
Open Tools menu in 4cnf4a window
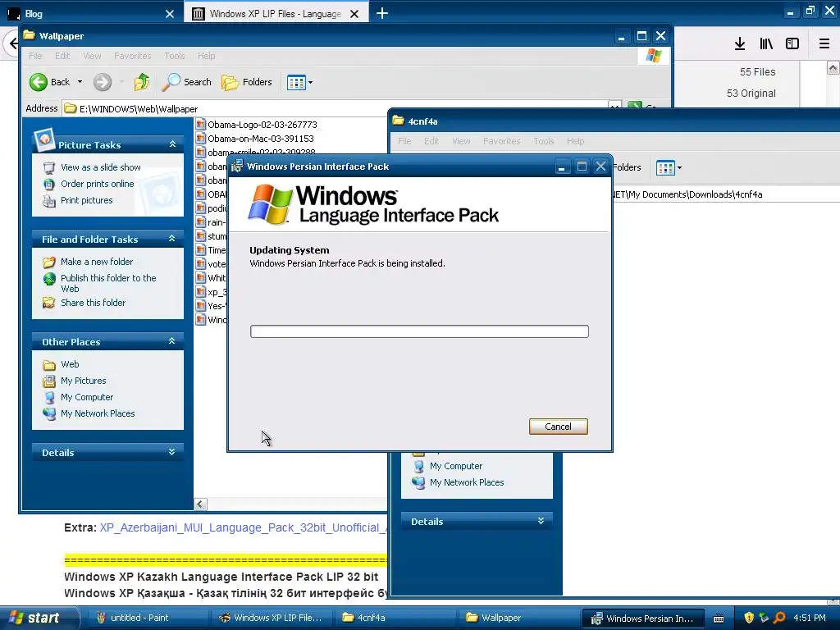pos(543,141)
